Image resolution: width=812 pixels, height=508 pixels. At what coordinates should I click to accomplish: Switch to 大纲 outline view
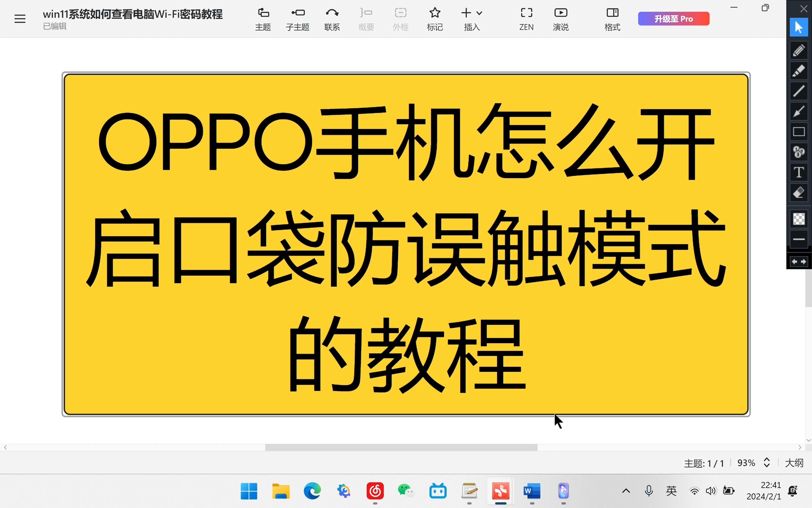(794, 463)
